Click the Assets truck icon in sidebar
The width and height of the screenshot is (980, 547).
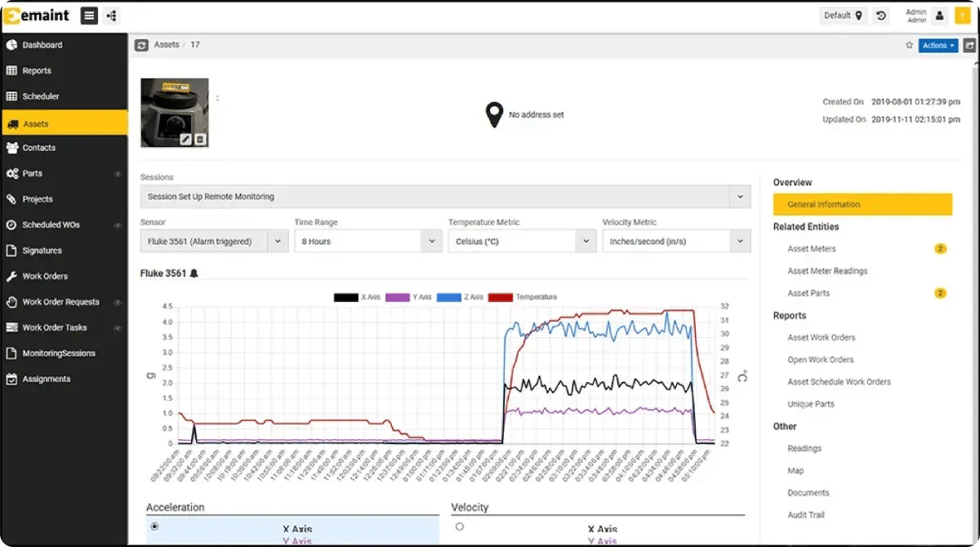pos(11,124)
